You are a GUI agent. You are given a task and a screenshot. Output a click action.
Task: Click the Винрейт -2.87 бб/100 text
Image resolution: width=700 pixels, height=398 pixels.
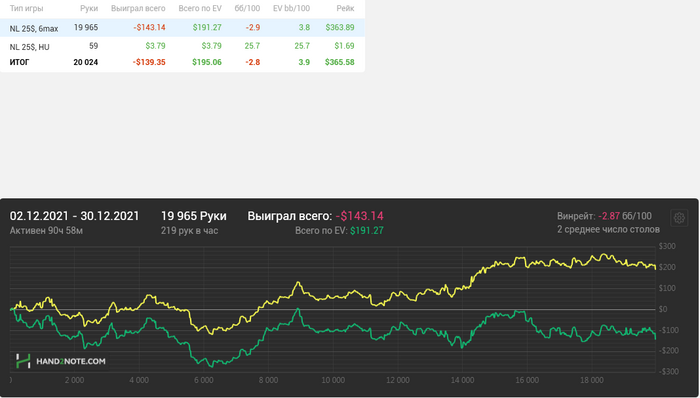pos(604,216)
